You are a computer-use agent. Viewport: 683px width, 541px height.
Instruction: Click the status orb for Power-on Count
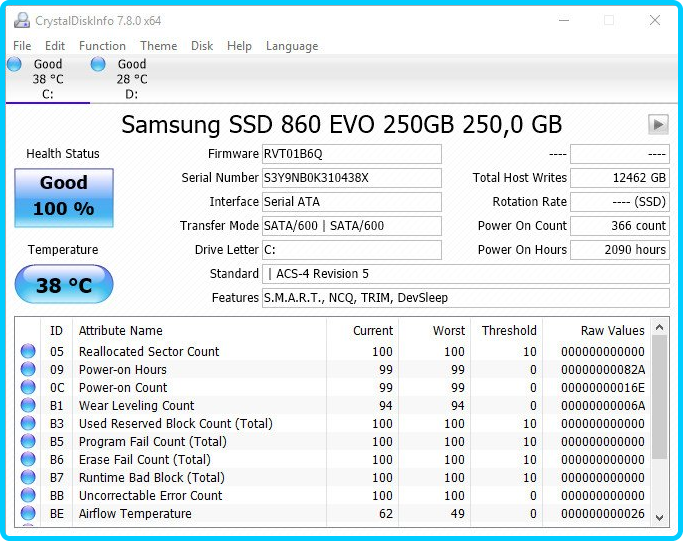point(28,387)
